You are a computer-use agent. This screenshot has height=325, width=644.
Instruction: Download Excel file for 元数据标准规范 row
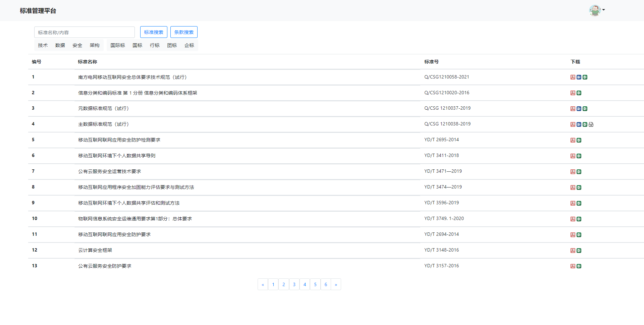(x=585, y=109)
